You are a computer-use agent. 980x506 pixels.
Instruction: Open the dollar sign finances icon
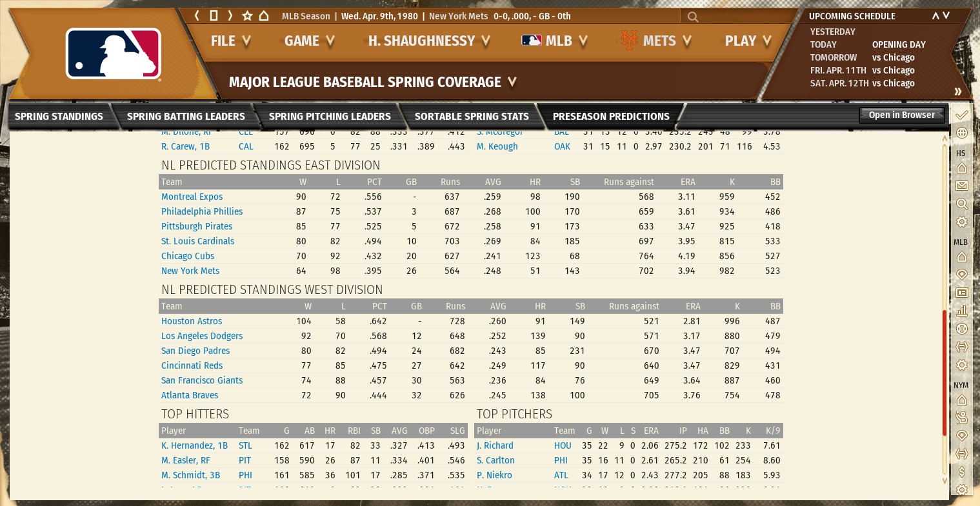[x=961, y=472]
